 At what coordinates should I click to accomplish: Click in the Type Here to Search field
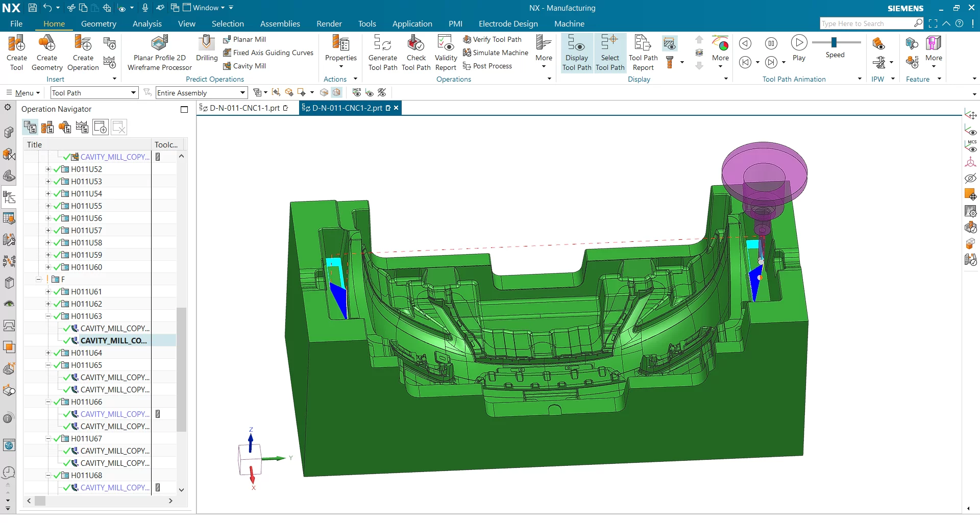click(867, 23)
